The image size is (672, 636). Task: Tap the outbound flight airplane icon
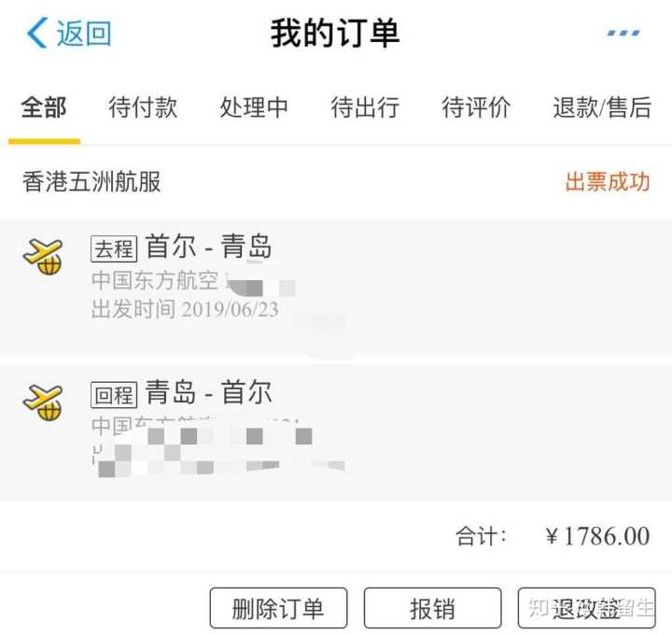coord(43,257)
